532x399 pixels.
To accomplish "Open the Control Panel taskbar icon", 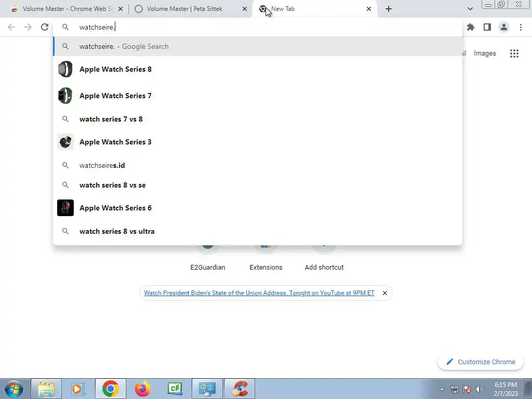I will (207, 389).
